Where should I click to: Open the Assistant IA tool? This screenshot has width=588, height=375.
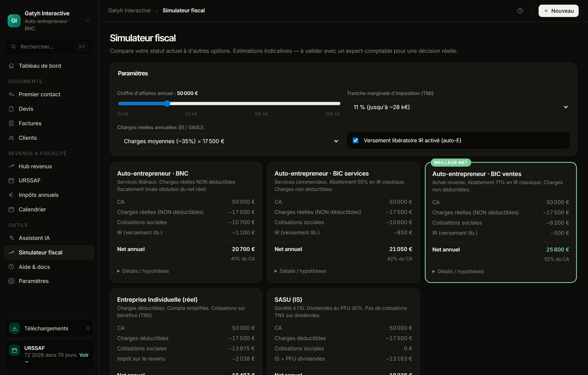pyautogui.click(x=49, y=238)
